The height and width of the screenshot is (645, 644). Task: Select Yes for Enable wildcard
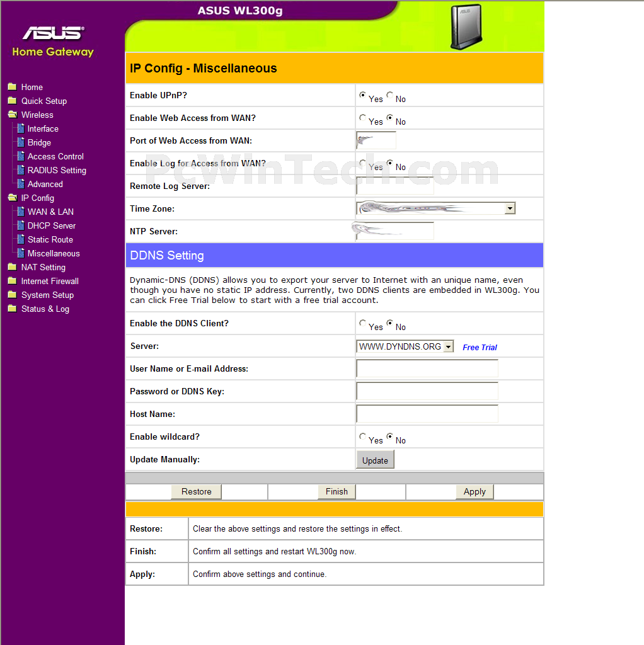click(362, 437)
